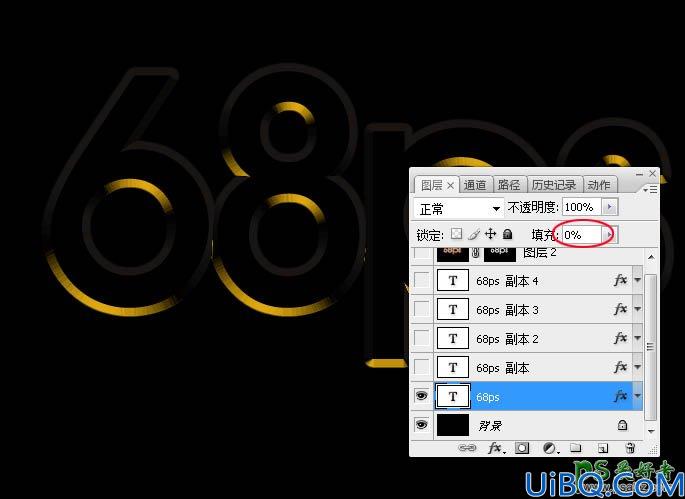Open the add layer style fx button at panel bottom

point(496,448)
